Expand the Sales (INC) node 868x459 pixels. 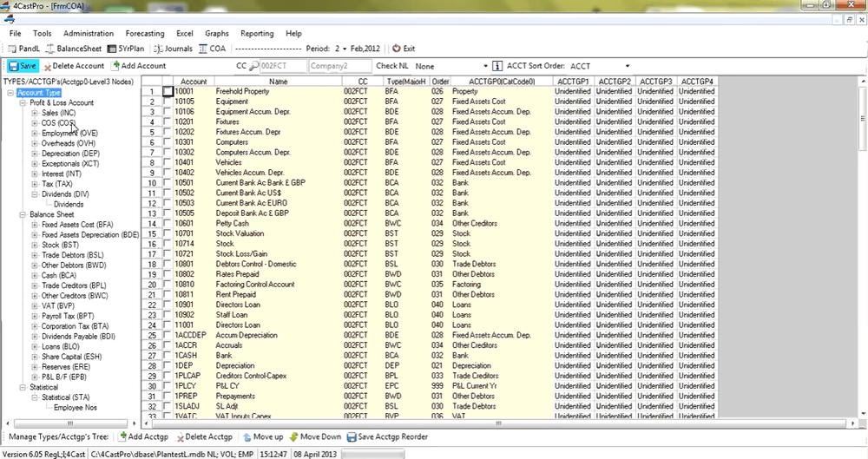click(x=35, y=113)
